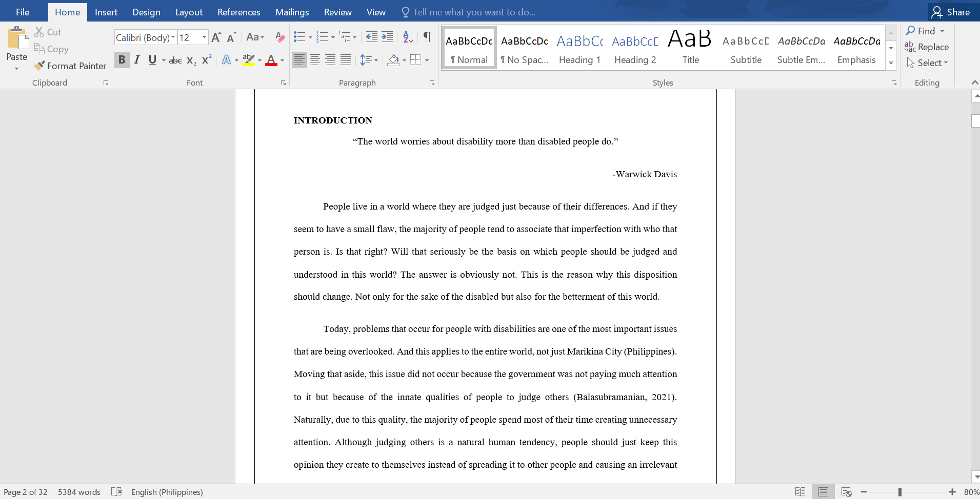980x499 pixels.
Task: Click the zoom slider handle
Action: tap(900, 492)
